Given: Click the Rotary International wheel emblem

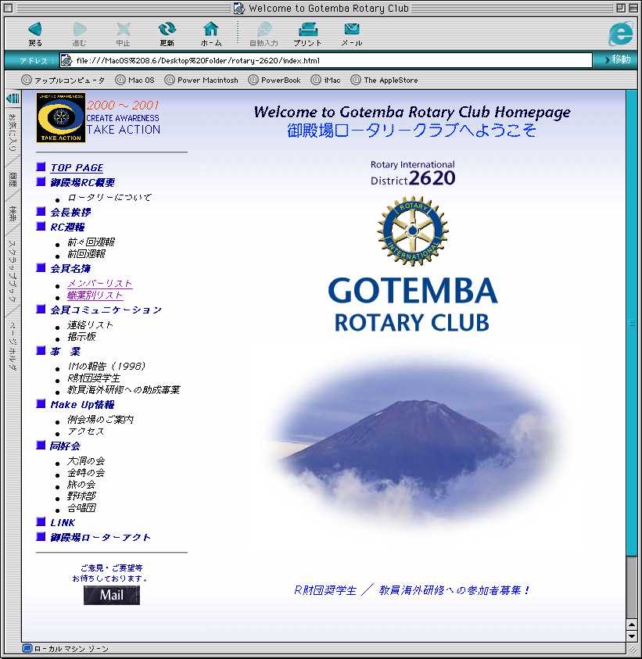Looking at the screenshot, I should pyautogui.click(x=413, y=231).
